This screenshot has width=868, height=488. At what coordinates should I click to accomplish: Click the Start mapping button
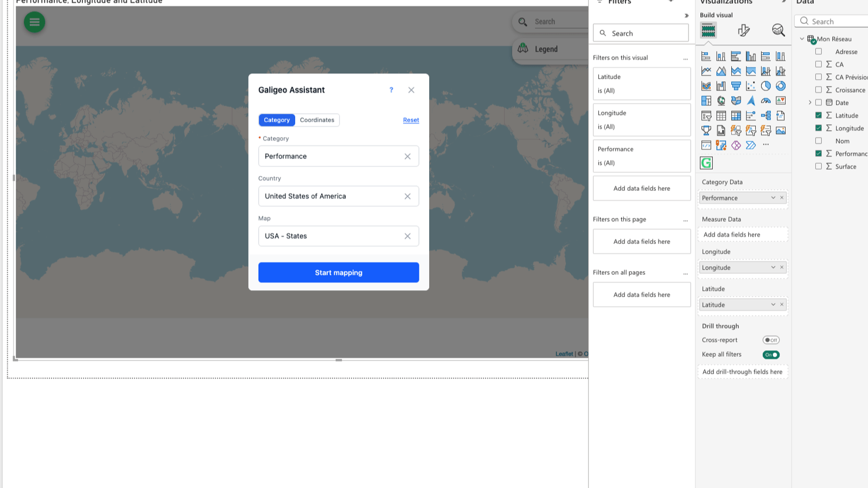pos(339,272)
